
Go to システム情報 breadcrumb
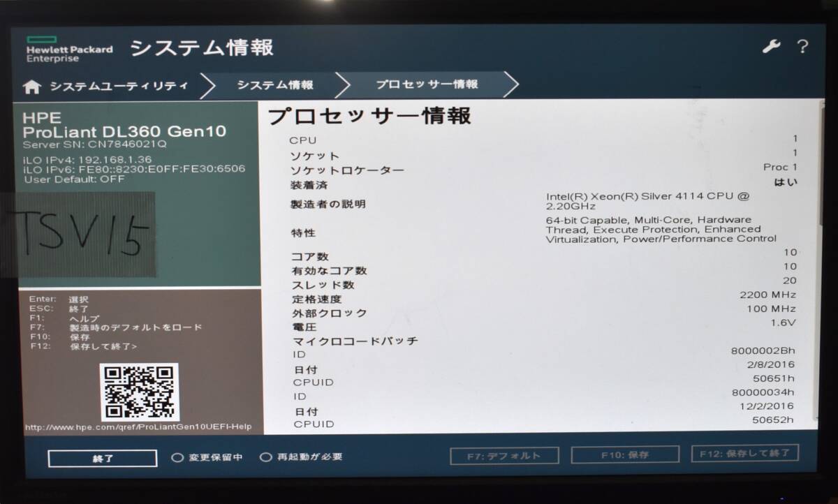click(275, 85)
